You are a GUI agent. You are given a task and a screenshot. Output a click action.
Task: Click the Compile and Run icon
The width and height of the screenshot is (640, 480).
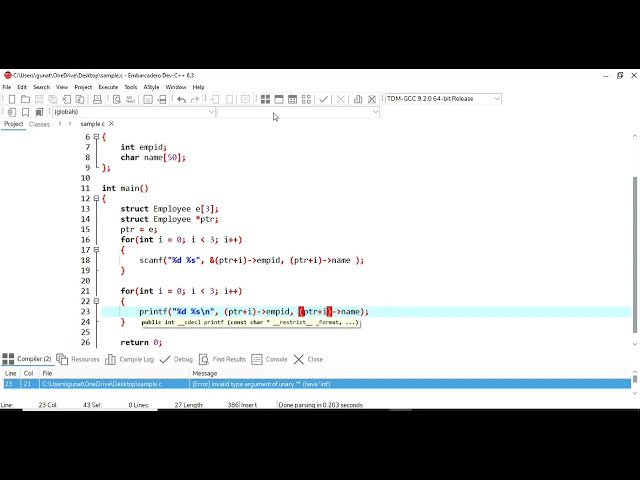pyautogui.click(x=292, y=99)
